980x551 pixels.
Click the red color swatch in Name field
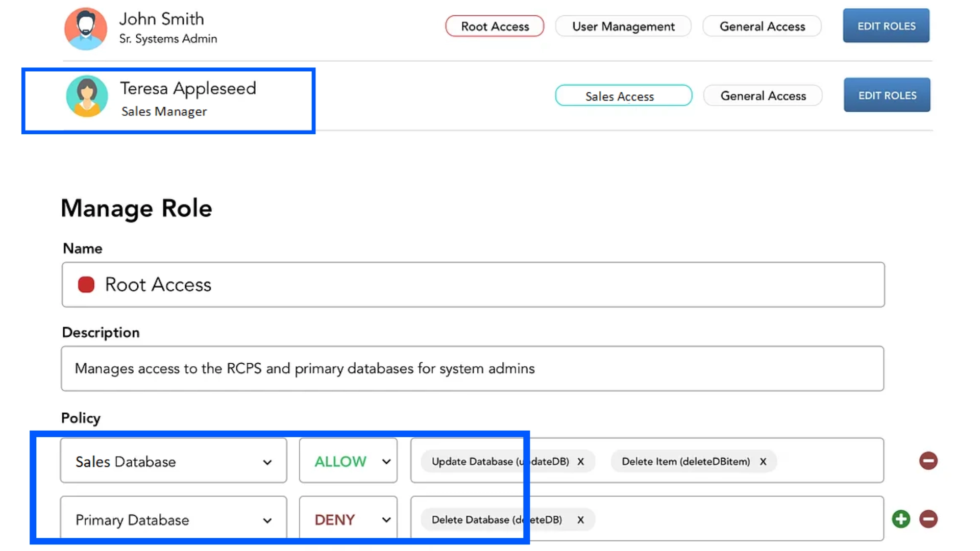[86, 285]
